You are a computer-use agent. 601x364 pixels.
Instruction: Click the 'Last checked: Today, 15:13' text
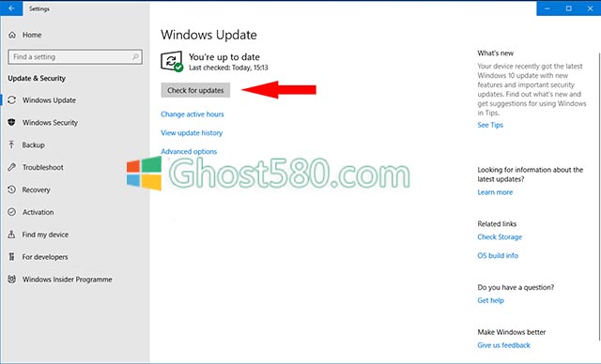click(x=228, y=68)
